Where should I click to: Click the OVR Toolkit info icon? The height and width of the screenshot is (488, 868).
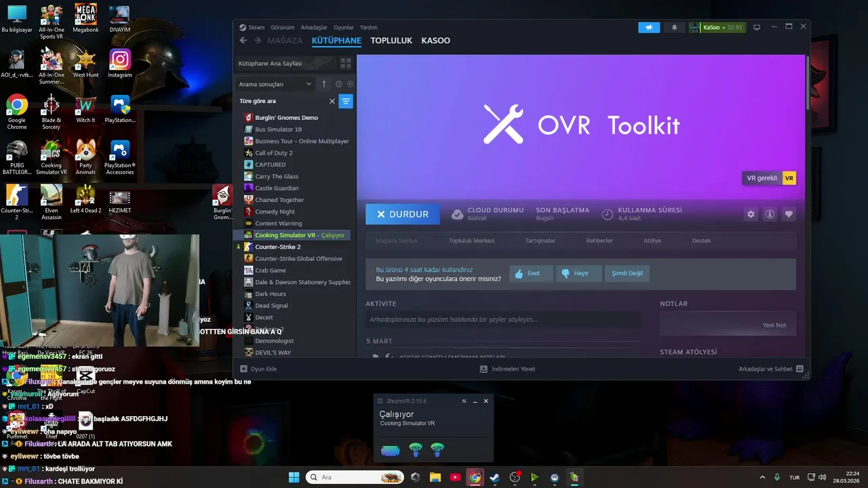point(770,214)
